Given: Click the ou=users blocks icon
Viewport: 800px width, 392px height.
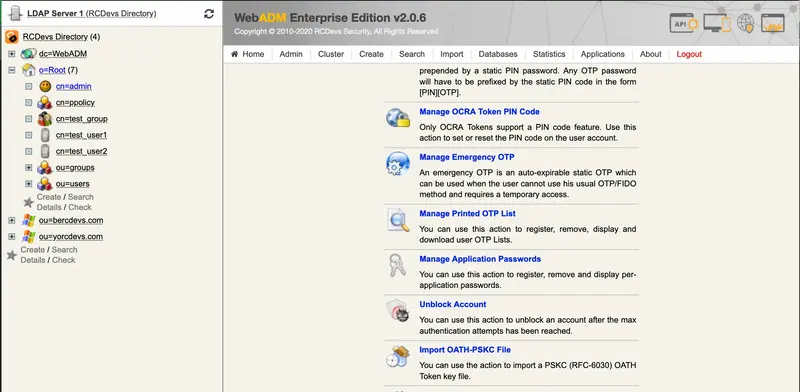Looking at the screenshot, I should tap(45, 184).
